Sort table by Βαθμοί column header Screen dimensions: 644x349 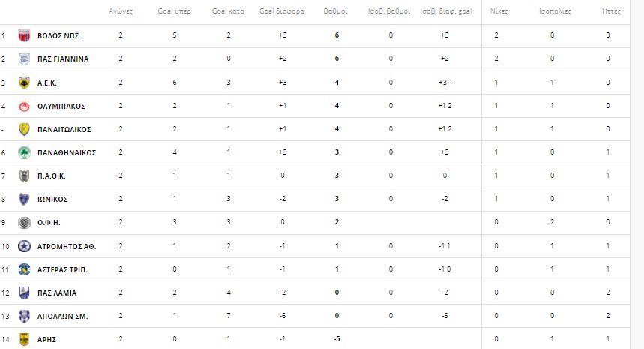[335, 12]
